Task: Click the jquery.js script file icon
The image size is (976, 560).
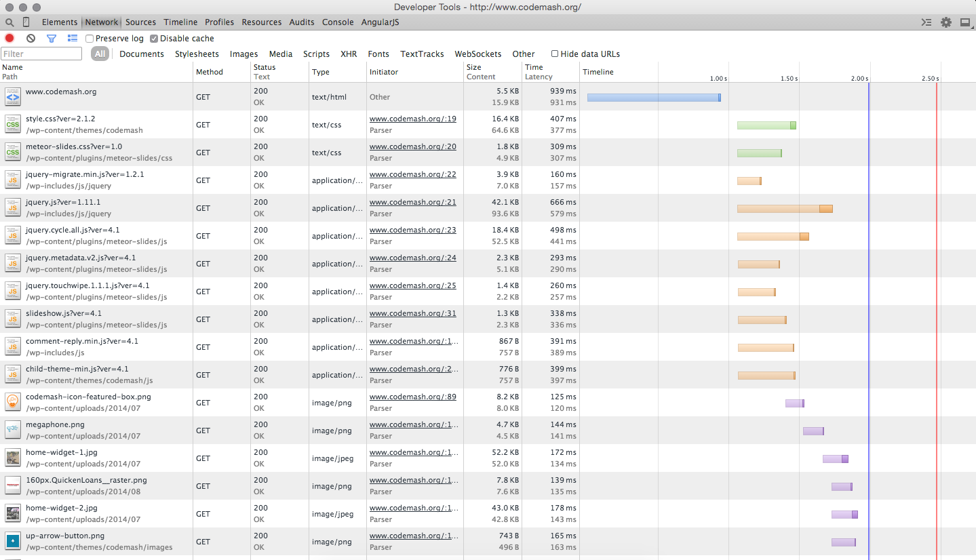Action: tap(12, 208)
